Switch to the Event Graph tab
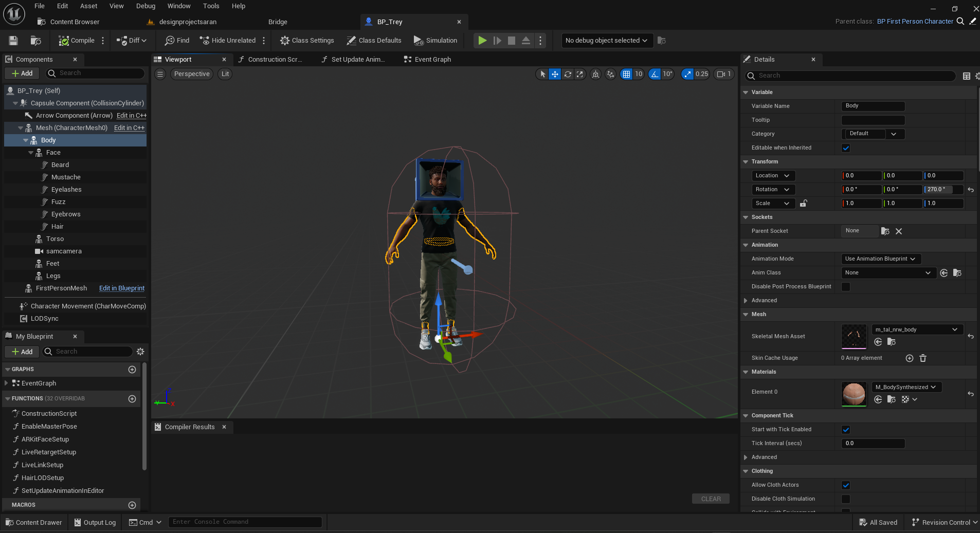980x533 pixels. (432, 60)
